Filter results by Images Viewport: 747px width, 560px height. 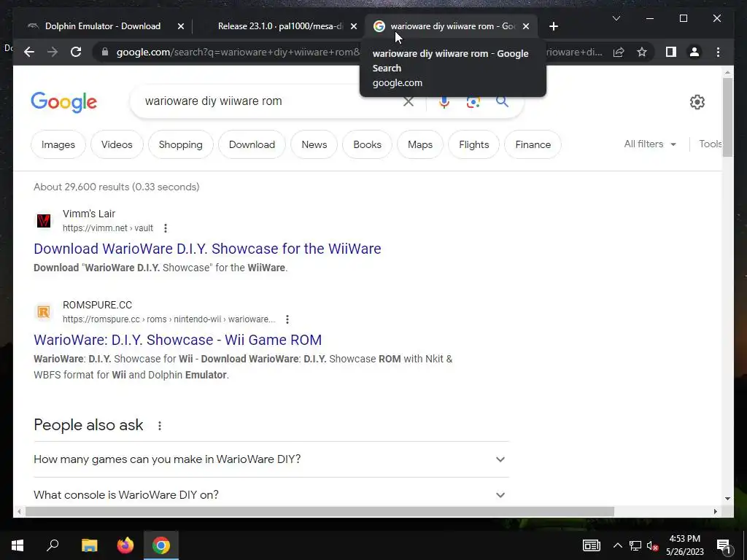point(58,144)
